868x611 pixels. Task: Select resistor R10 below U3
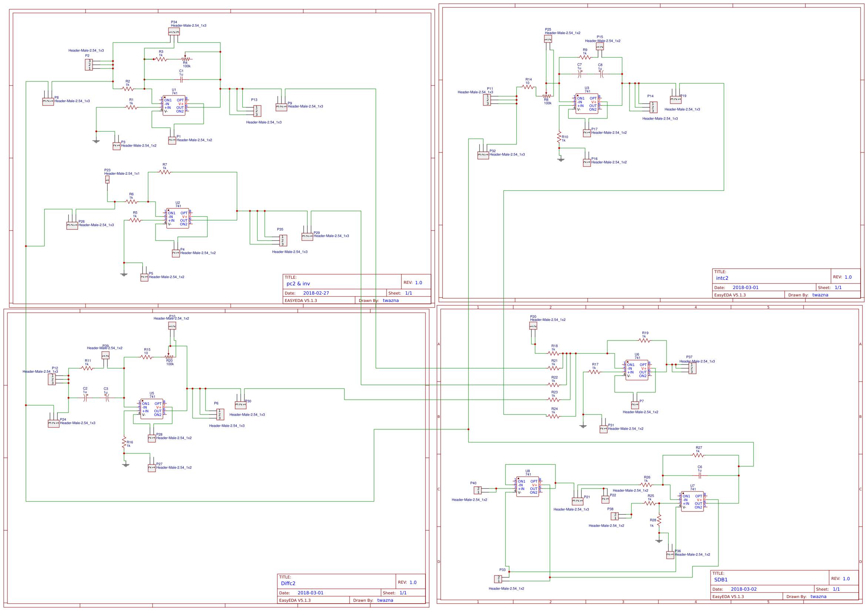(559, 137)
